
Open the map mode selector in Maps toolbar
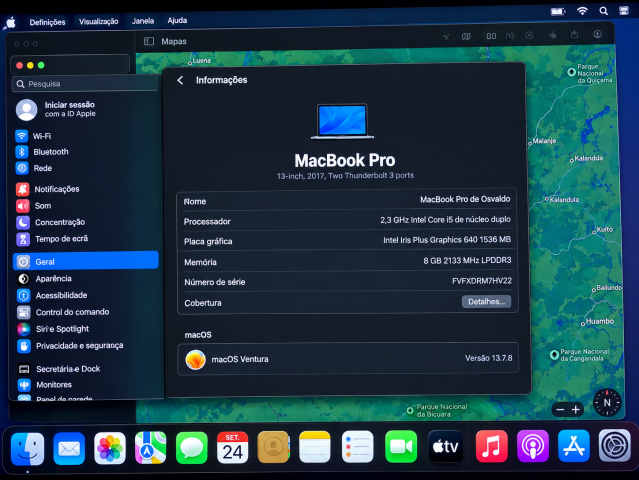pos(466,36)
